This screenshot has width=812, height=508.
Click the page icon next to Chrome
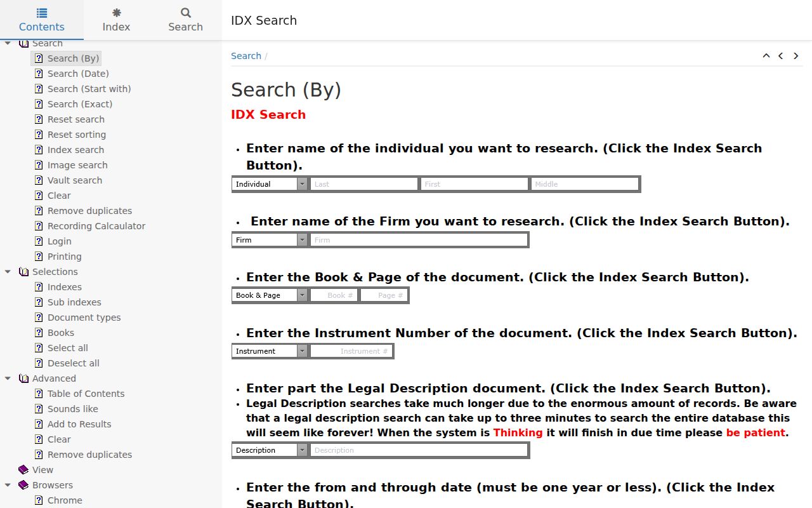point(39,500)
